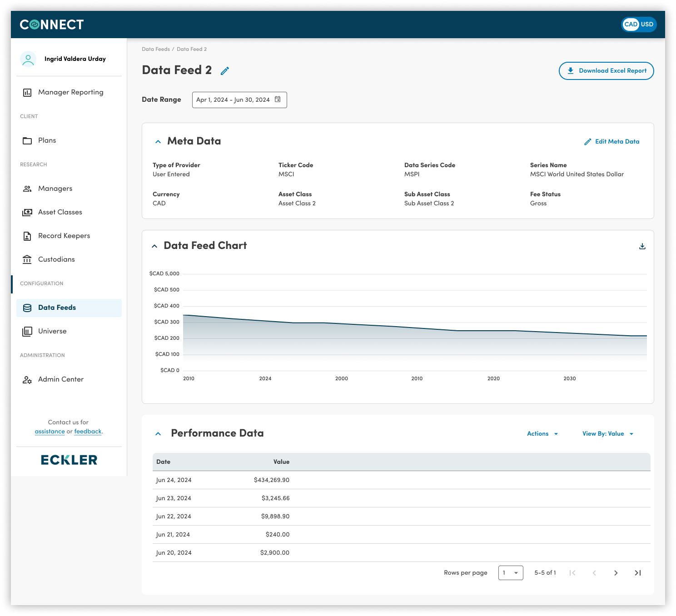Click the Data Feeds database icon

[x=27, y=308]
